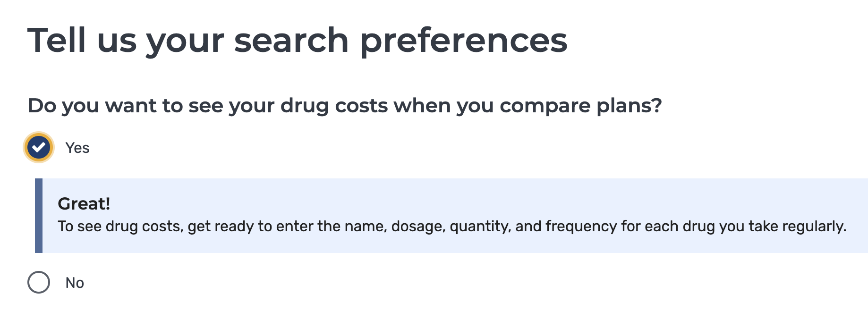Click the word "Tell" in the main heading

coord(57,40)
